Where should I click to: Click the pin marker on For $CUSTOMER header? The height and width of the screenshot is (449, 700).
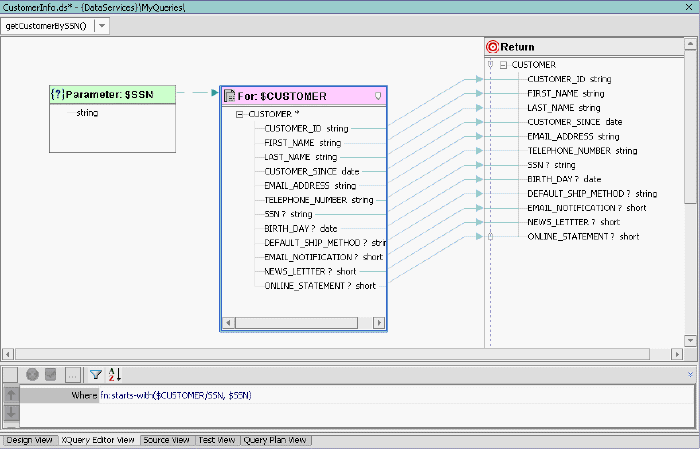coord(378,96)
